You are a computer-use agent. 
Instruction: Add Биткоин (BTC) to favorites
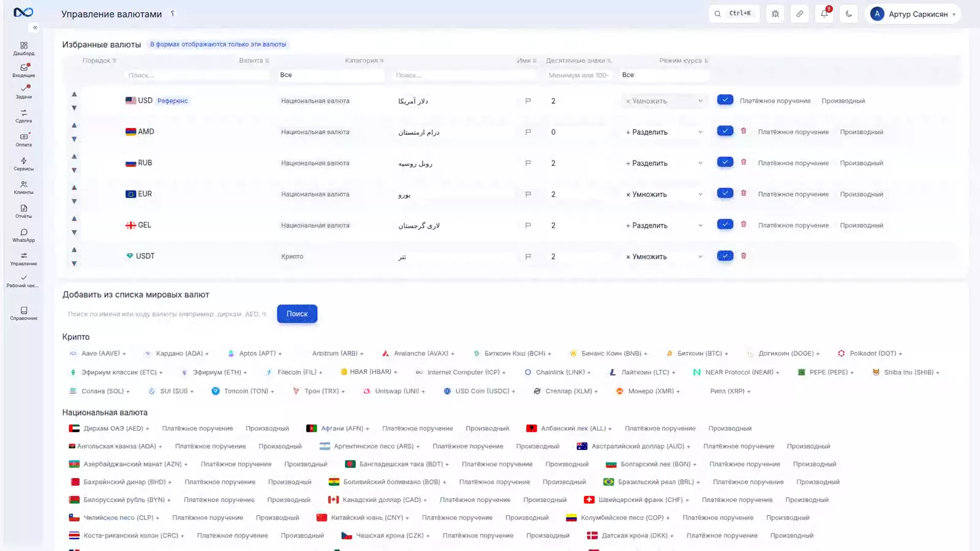[697, 353]
